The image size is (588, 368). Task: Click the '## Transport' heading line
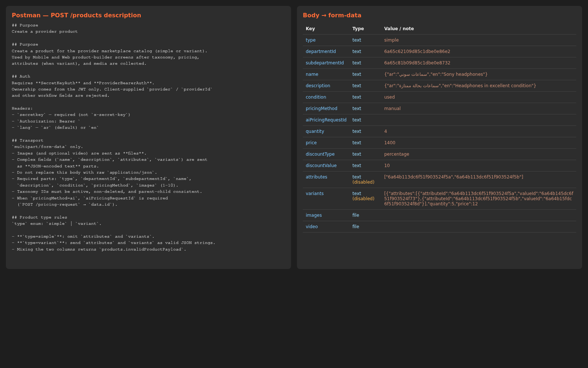point(28,141)
